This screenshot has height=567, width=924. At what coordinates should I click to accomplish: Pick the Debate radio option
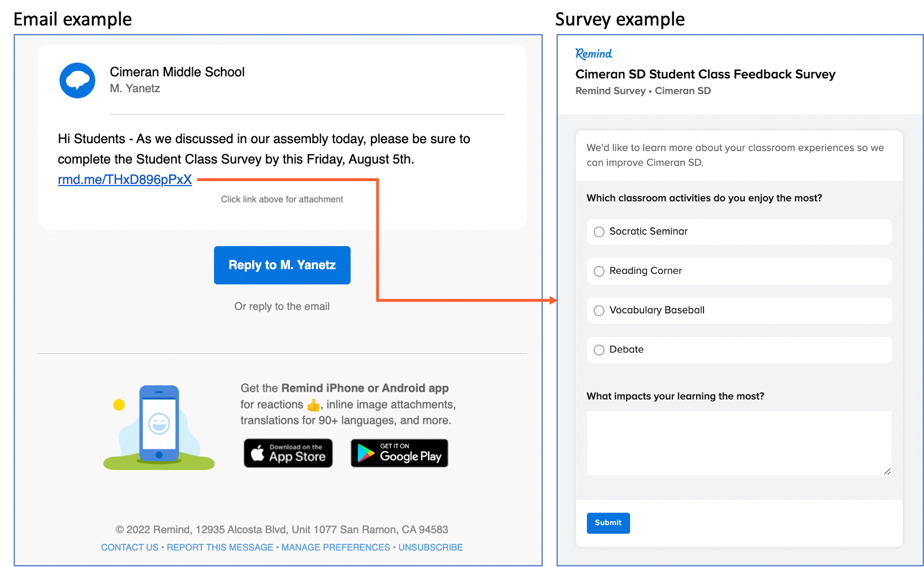tap(599, 350)
